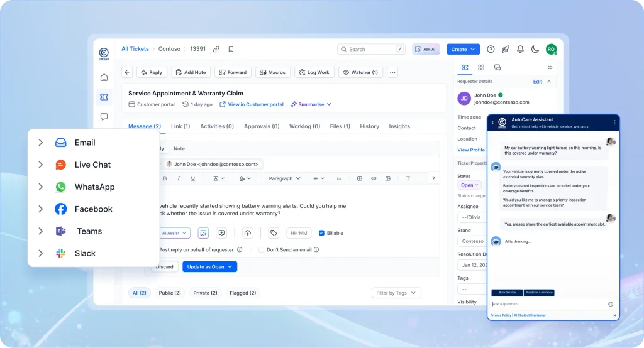Viewport: 644px width, 348px height.
Task: Open the grid view icon in right panel
Action: click(x=481, y=67)
